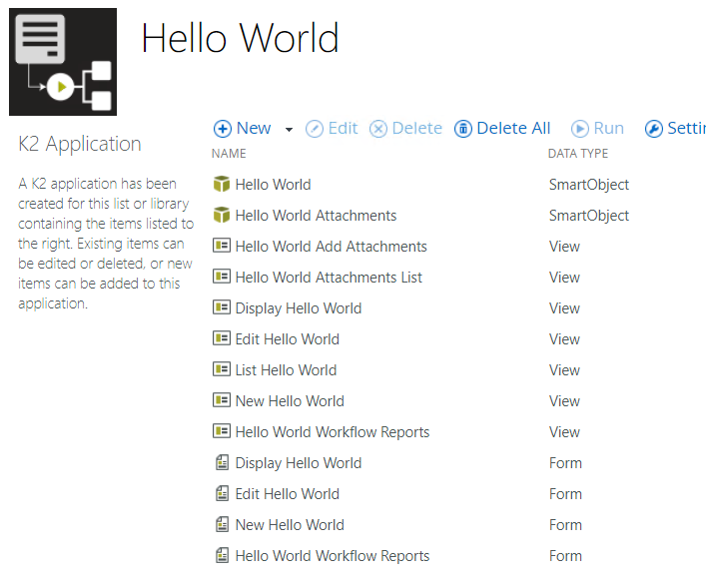
Task: Click the Edit Hello World view icon
Action: 222,339
